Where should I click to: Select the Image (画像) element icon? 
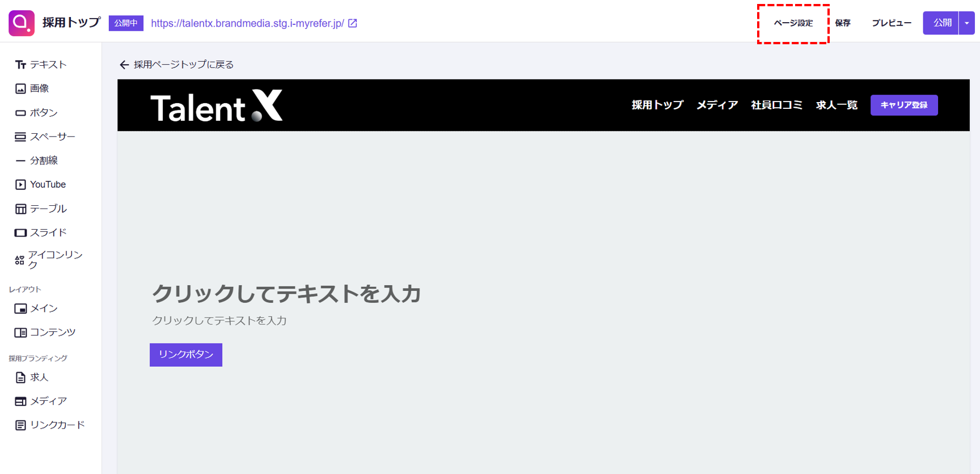20,88
